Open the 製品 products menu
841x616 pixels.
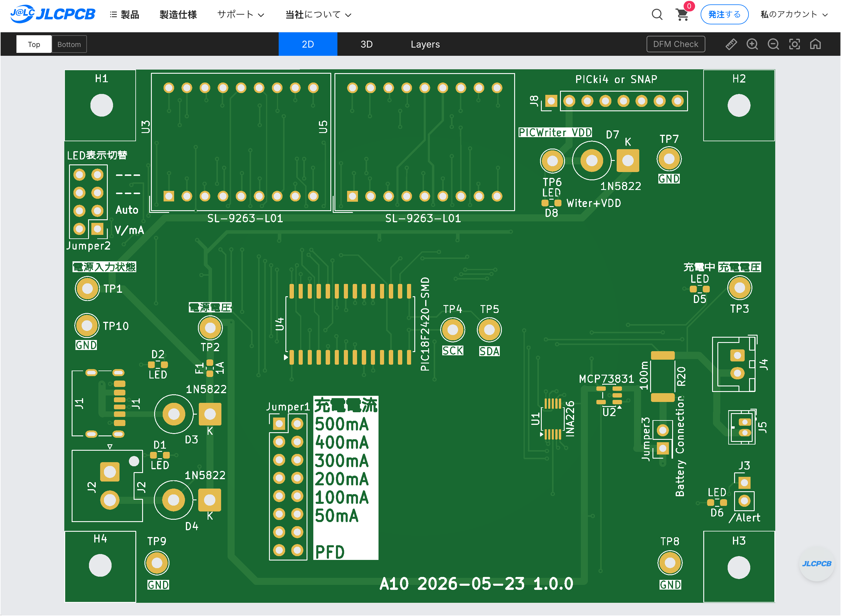click(x=125, y=15)
